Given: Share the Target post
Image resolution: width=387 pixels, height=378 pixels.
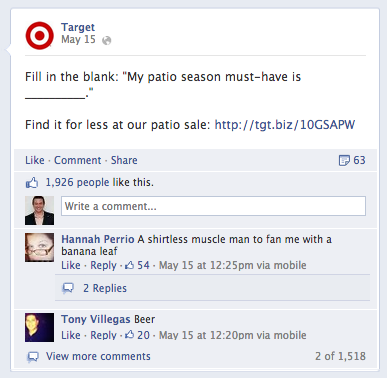Looking at the screenshot, I should coord(124,160).
